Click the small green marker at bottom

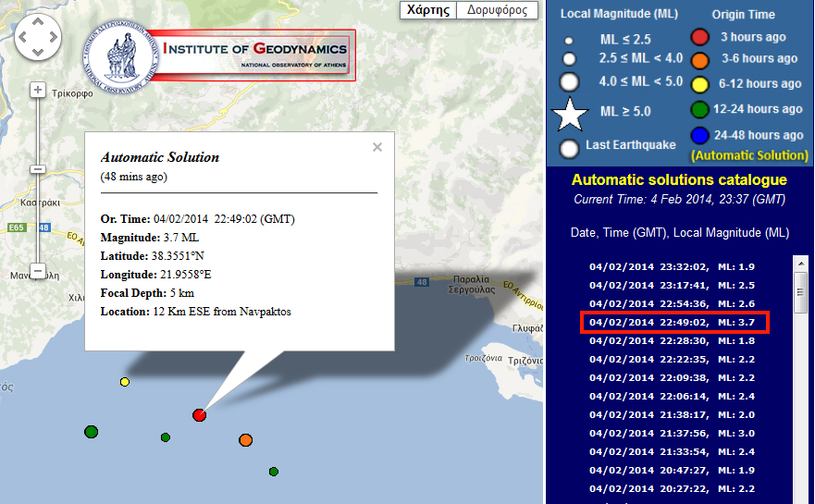click(274, 472)
